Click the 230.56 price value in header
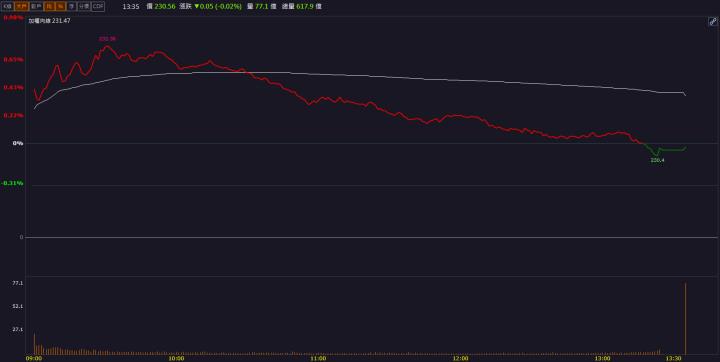The height and width of the screenshot is (362, 720). (x=164, y=6)
